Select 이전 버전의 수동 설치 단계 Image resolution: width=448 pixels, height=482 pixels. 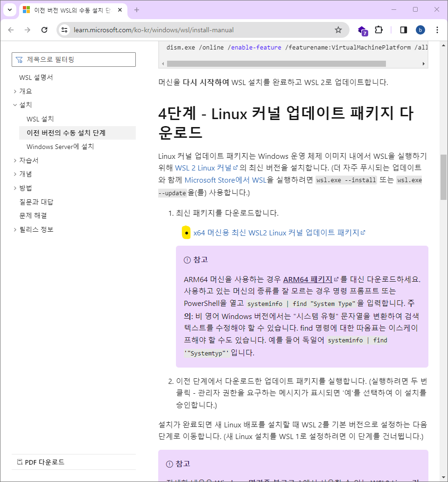[77, 133]
